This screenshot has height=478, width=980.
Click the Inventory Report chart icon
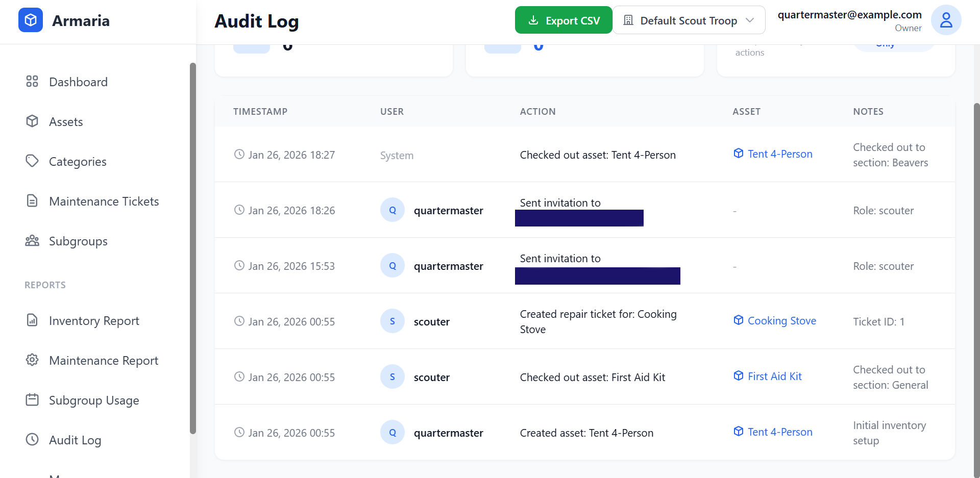click(32, 320)
